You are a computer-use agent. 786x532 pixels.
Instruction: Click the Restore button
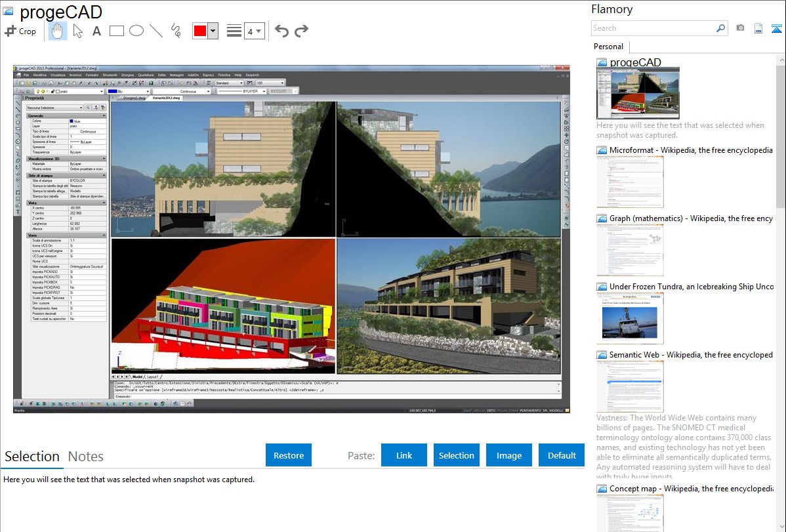pos(289,455)
